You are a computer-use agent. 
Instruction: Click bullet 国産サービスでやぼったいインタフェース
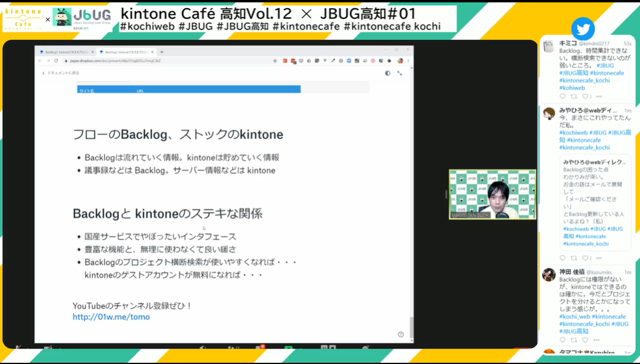161,236
